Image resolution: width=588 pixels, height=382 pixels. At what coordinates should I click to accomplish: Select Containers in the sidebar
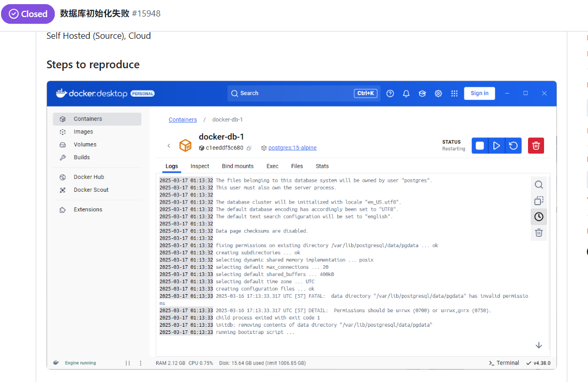point(97,119)
